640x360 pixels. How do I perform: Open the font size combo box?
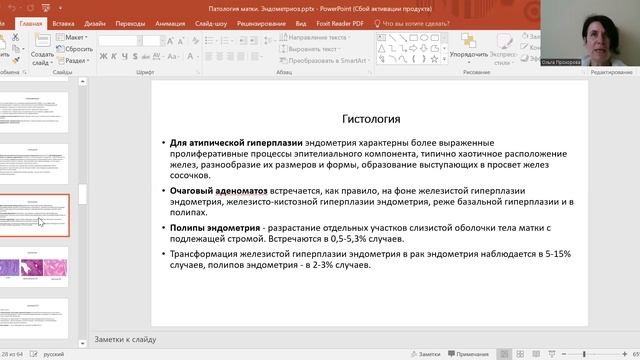(153, 41)
